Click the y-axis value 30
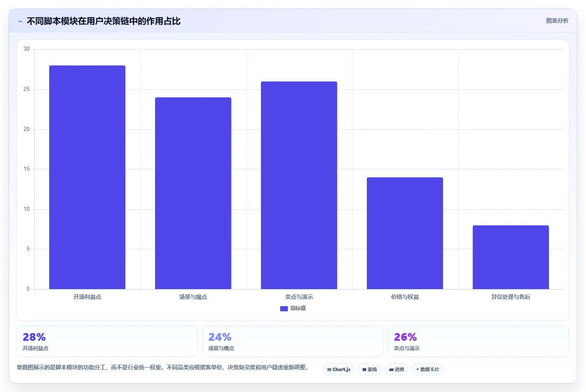 point(26,49)
